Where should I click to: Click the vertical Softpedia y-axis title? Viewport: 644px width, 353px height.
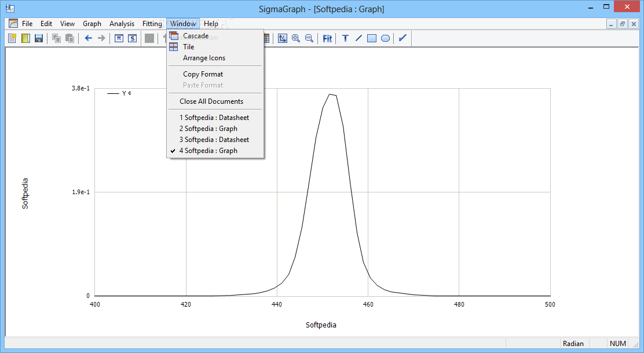tap(25, 193)
